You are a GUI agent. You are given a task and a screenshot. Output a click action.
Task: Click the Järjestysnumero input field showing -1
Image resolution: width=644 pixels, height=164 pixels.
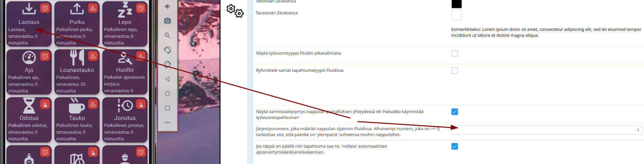(x=547, y=130)
